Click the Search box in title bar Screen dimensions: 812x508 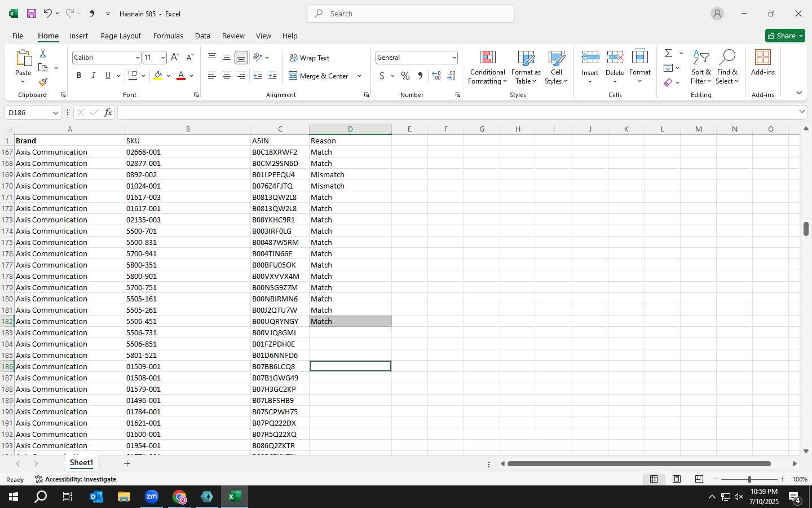[x=411, y=14]
